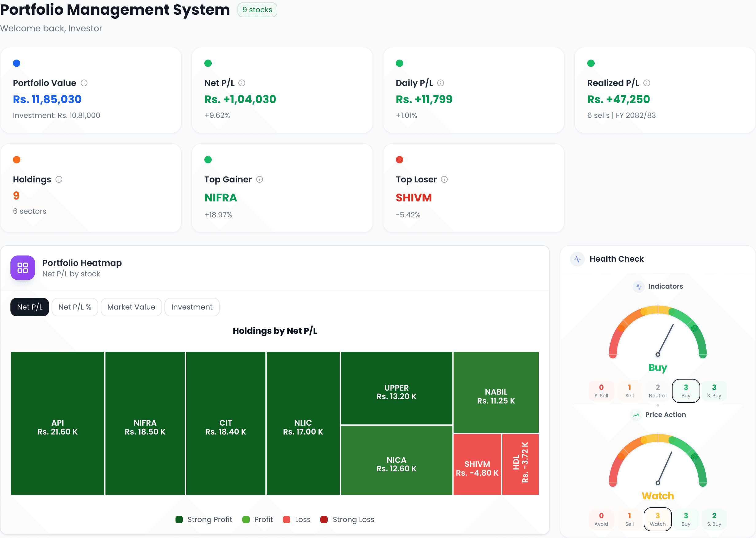Screen dimensions: 756x538
Task: Select the NLIC heatmap tile
Action: [x=303, y=423]
